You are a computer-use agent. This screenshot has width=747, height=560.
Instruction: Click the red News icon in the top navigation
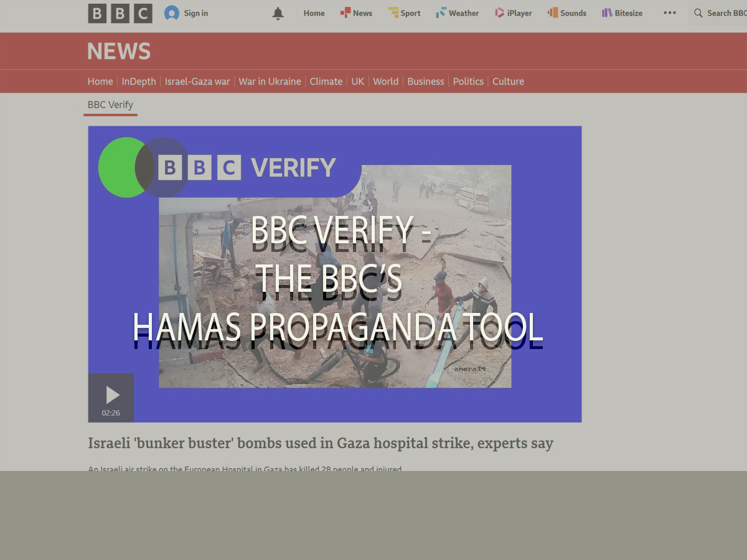click(345, 12)
